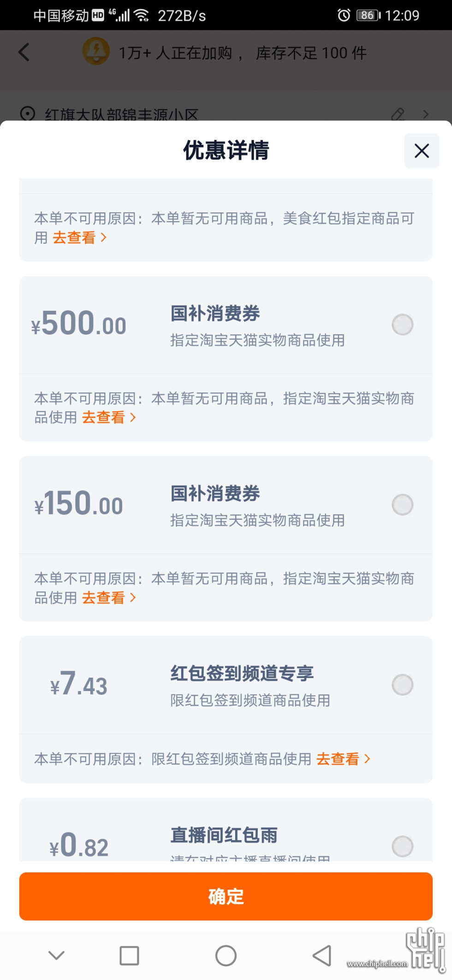
Task: Open 去查看 link for 美食红包
Action: pyautogui.click(x=79, y=238)
